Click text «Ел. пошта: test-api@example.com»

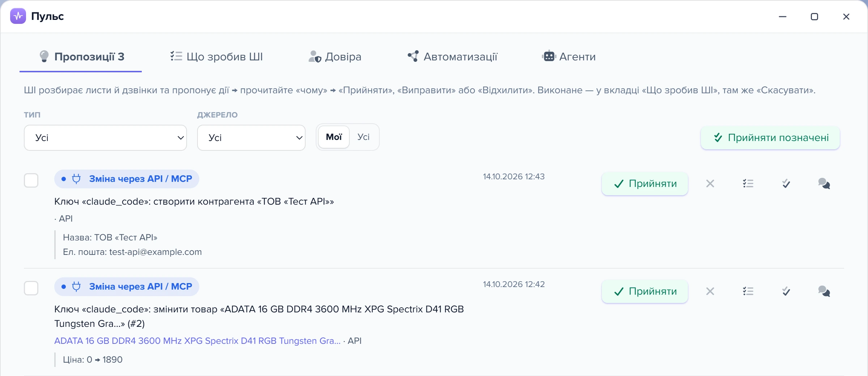click(x=132, y=252)
